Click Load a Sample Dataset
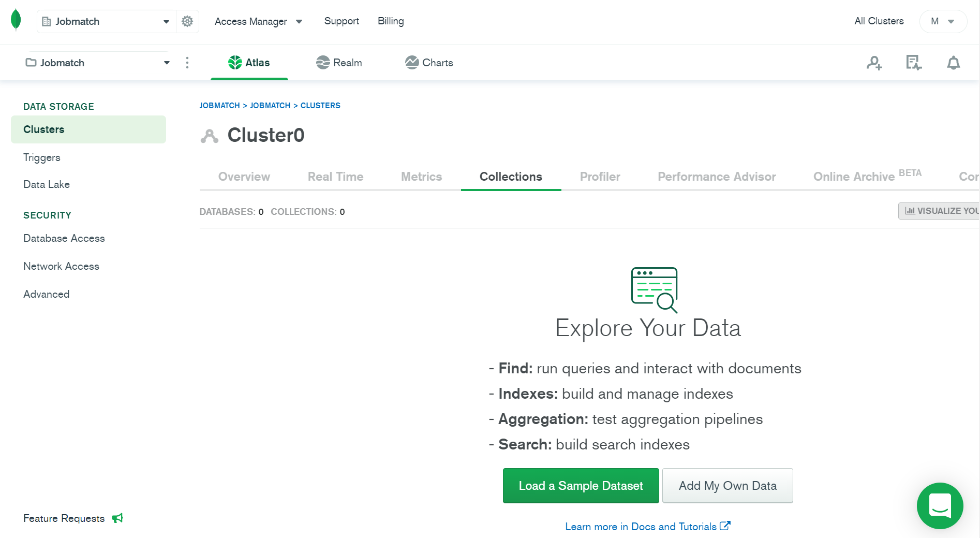Viewport: 980px width, 538px height. [581, 486]
